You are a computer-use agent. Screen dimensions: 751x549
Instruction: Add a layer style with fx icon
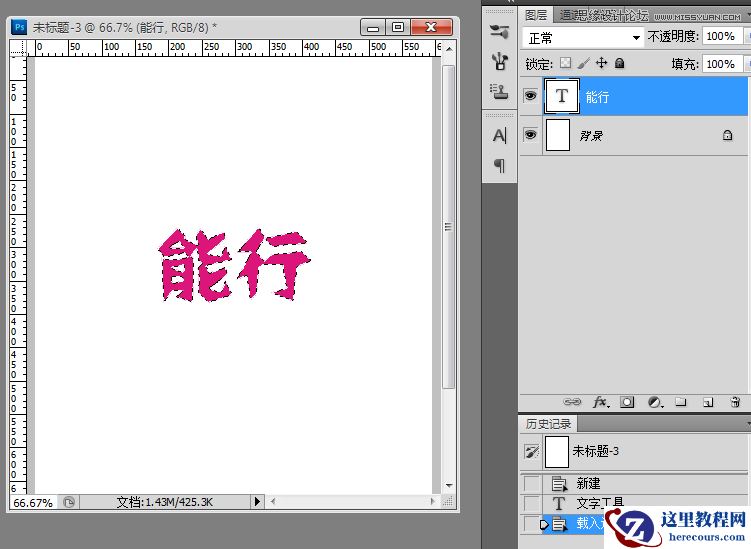coord(601,402)
